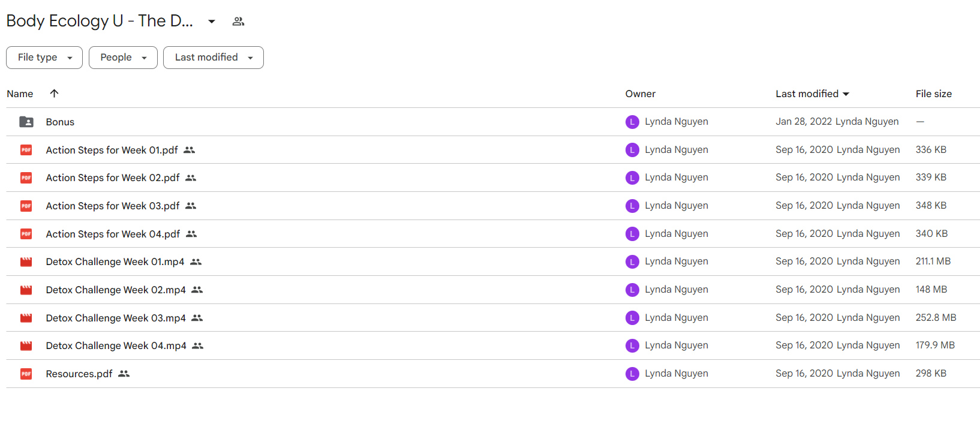Click owner avatar in Detox Challenge Week 01 row

[632, 261]
